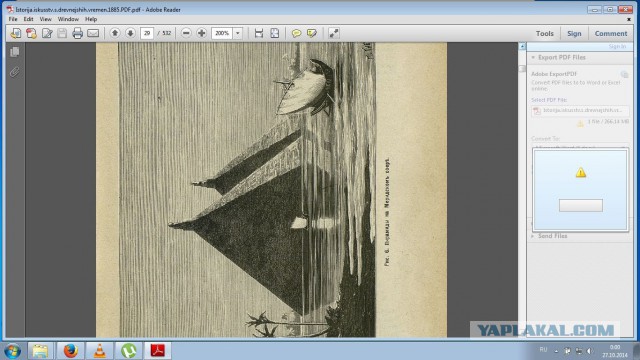Click the Windows Start button
Viewport: 640px width, 360px height.
[12, 351]
